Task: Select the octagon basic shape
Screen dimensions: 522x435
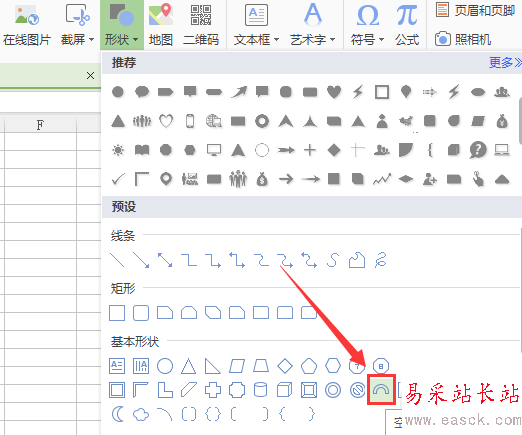Action: [381, 366]
